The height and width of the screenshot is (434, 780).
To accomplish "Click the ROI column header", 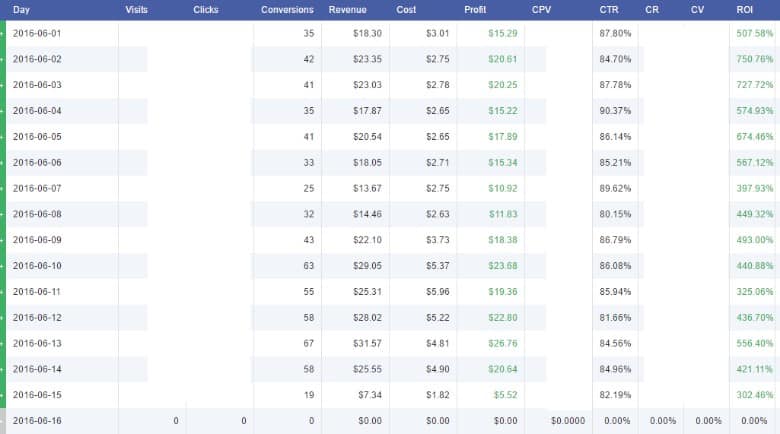I will [745, 9].
